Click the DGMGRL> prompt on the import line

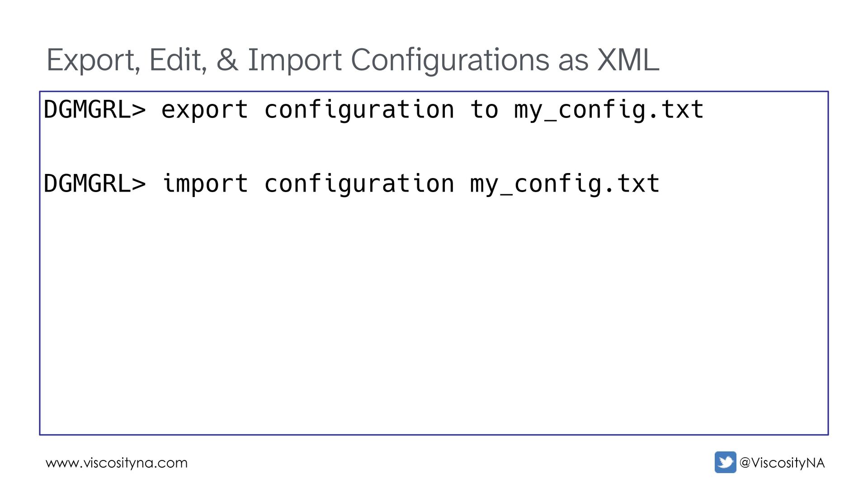(95, 184)
